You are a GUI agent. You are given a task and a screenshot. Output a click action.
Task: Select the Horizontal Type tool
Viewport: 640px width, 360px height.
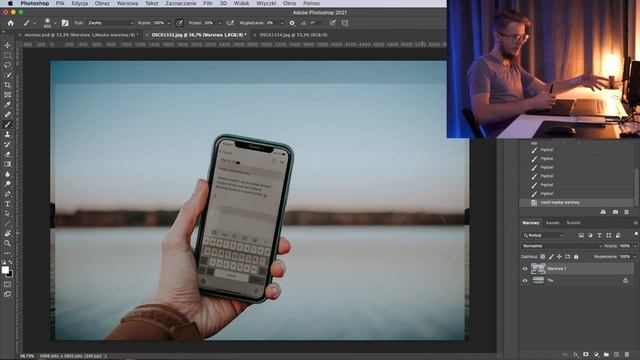click(7, 204)
